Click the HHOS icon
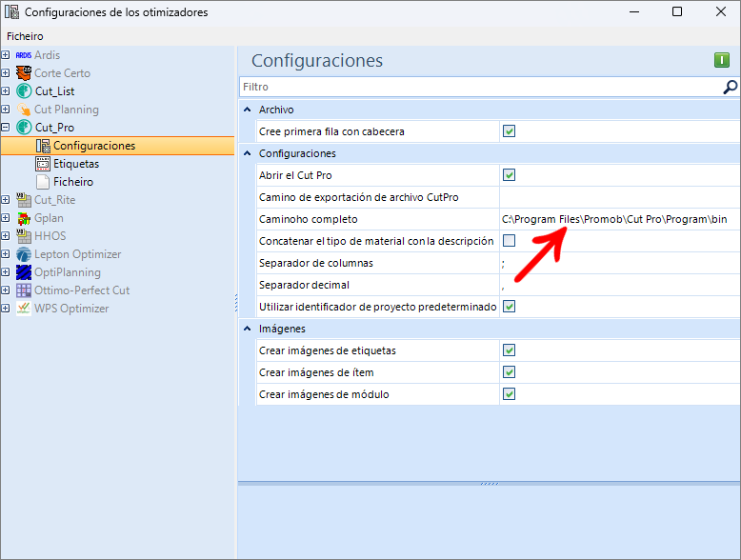 (x=24, y=236)
